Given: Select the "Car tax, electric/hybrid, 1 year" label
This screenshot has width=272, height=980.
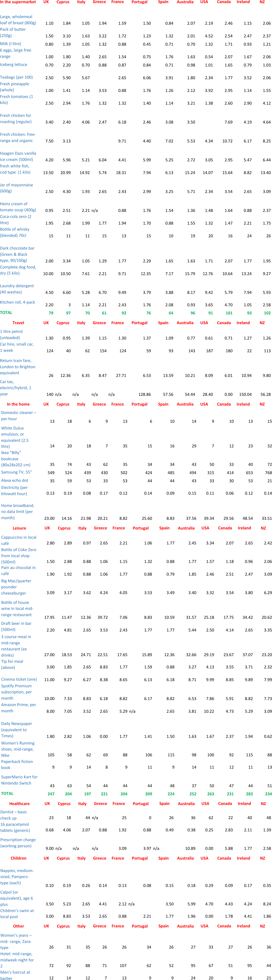Looking at the screenshot, I should 16,388.
